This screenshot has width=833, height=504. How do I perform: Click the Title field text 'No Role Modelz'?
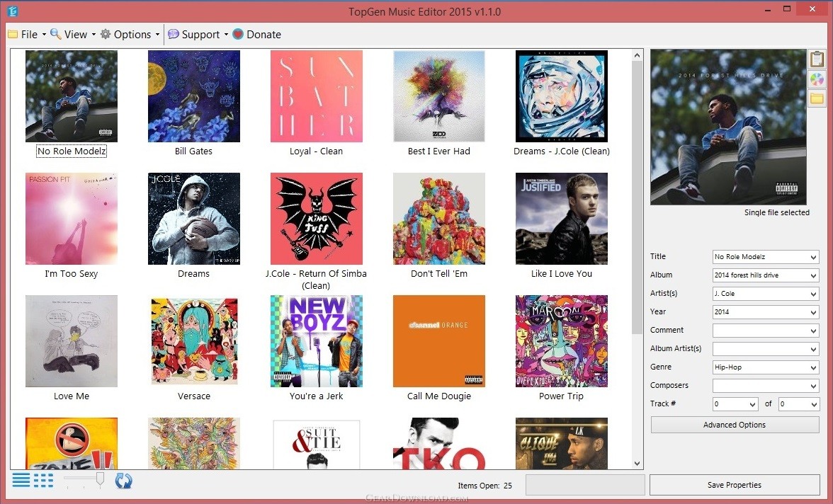point(739,257)
